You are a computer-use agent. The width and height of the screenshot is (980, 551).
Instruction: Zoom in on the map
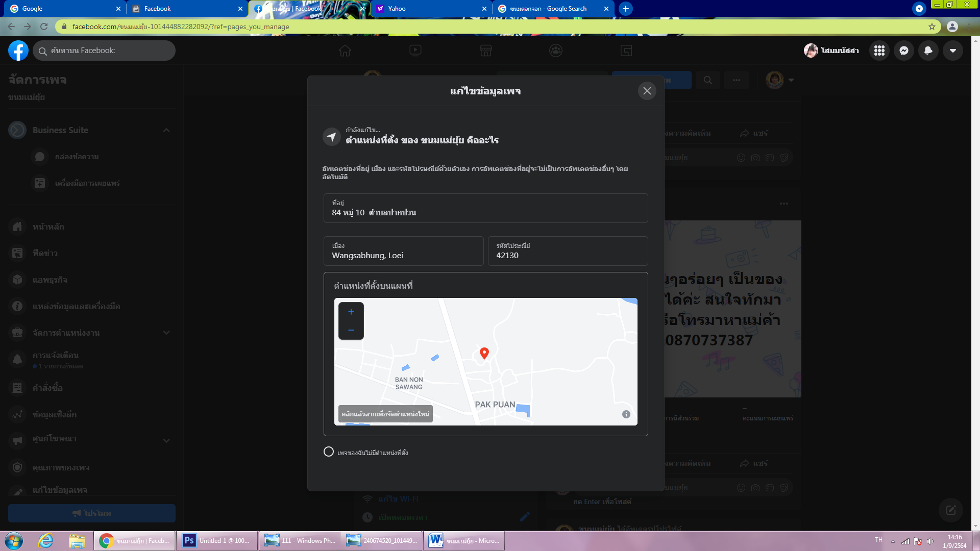[351, 312]
